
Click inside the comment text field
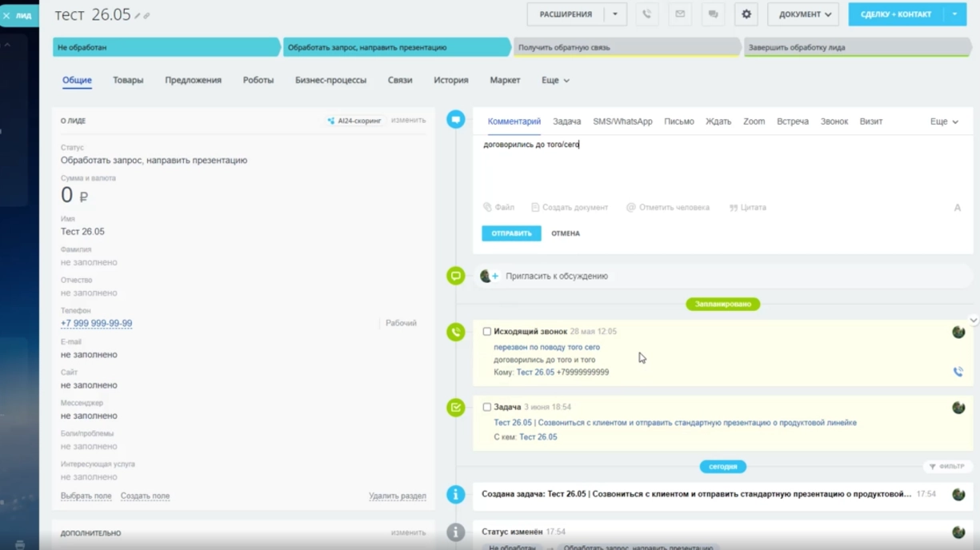[x=720, y=169]
